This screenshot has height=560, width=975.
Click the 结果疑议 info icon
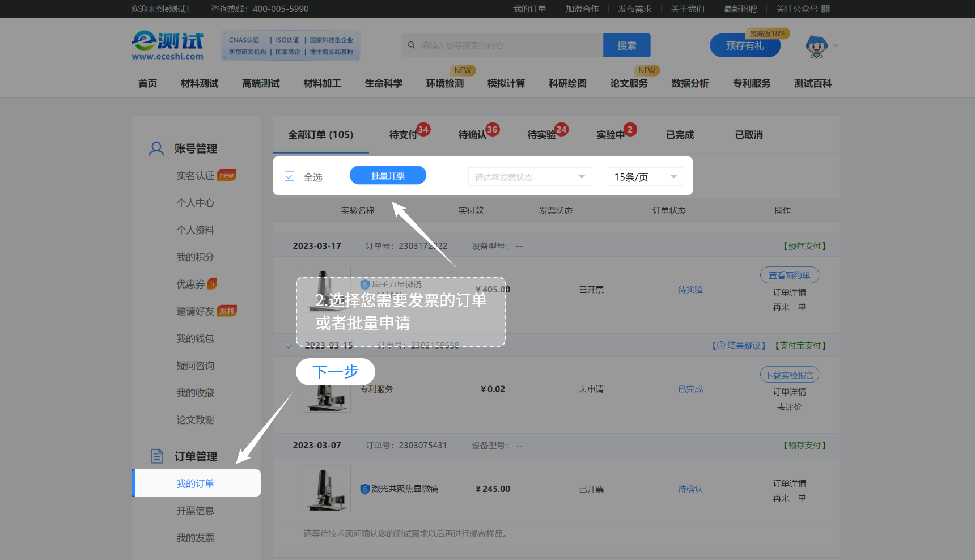tap(720, 345)
